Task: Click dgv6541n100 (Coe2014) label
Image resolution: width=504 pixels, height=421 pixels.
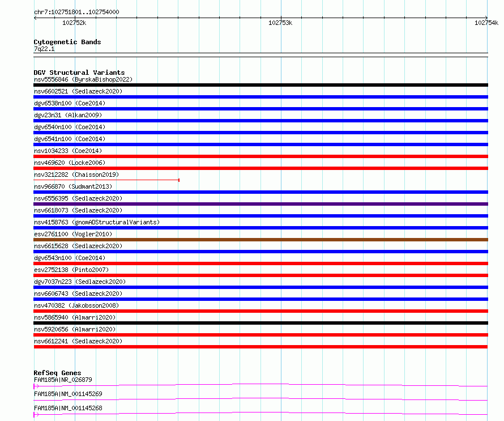Action: tap(70, 139)
